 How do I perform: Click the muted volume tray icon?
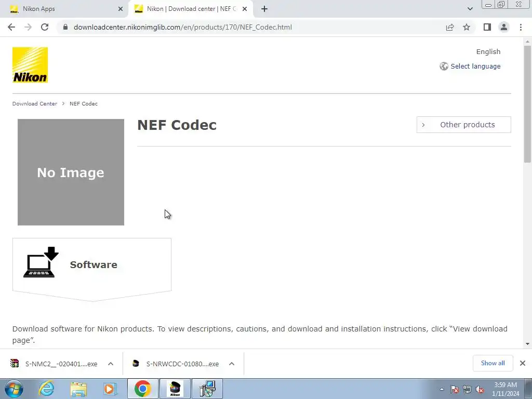(x=480, y=389)
